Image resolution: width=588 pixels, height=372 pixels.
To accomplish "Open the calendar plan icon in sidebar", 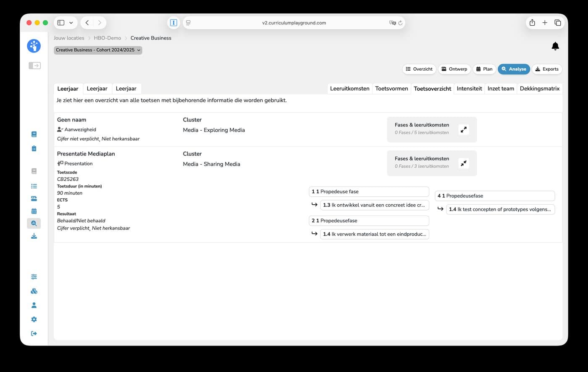I will 34,211.
